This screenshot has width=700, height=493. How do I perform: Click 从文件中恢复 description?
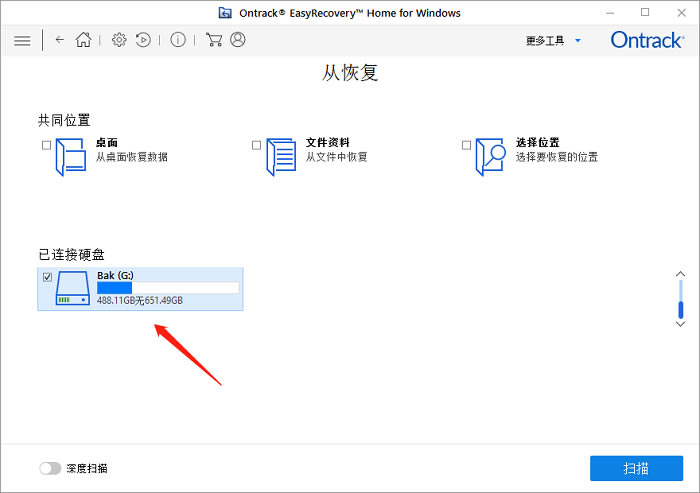tap(337, 157)
